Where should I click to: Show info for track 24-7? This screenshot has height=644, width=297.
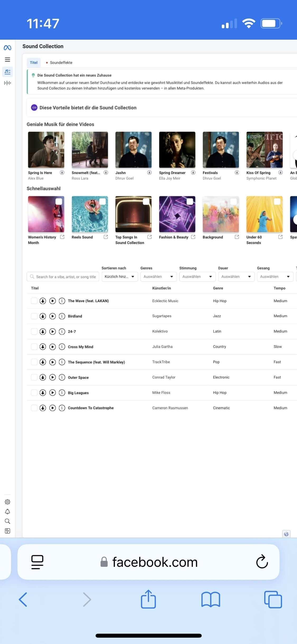[62, 332]
